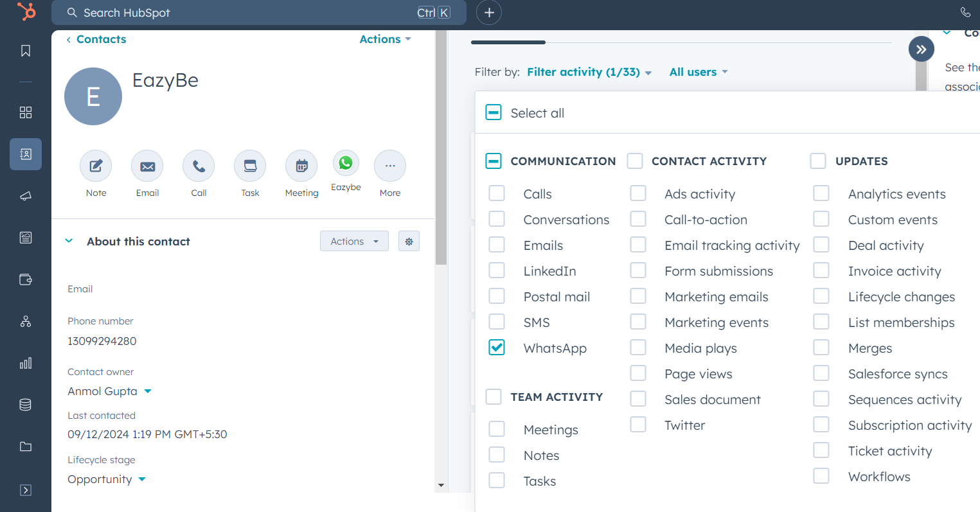Check the Form submissions checkbox

coord(638,270)
